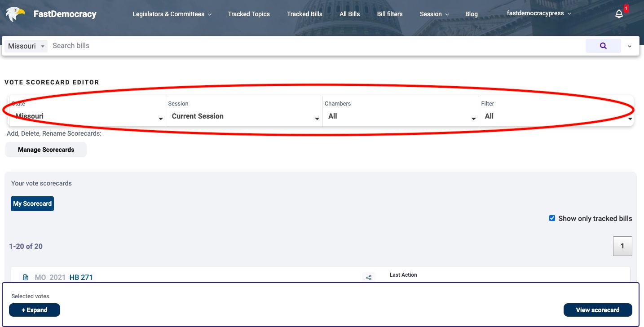Change the Missouri state selector in search bar
644x327 pixels.
coord(26,46)
